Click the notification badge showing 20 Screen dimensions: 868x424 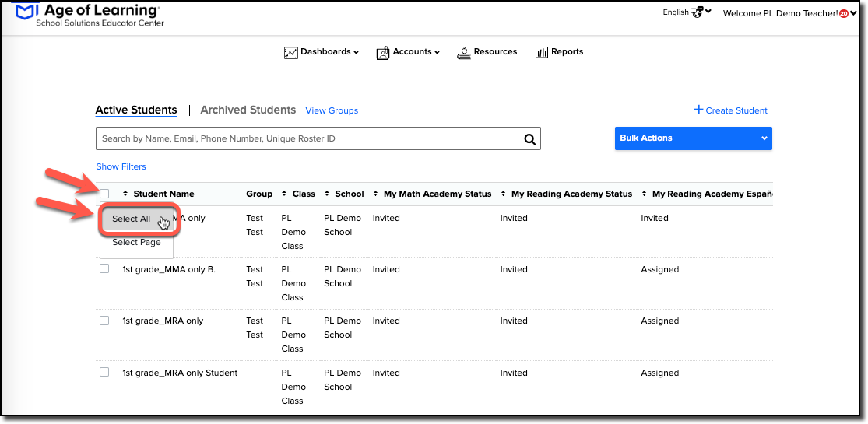tap(844, 14)
